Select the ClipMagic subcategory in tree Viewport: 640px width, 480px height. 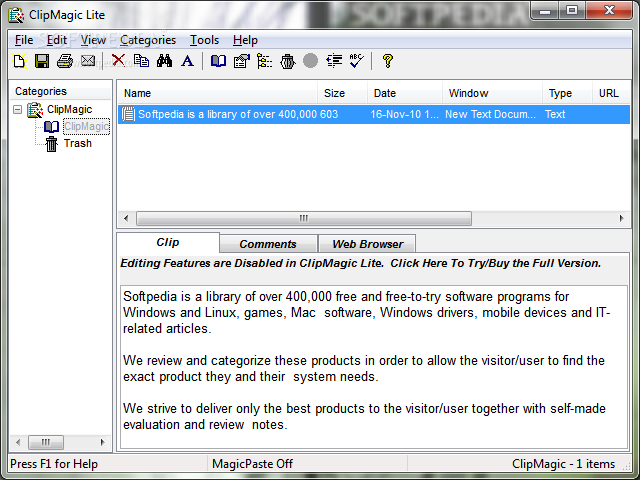tap(86, 127)
